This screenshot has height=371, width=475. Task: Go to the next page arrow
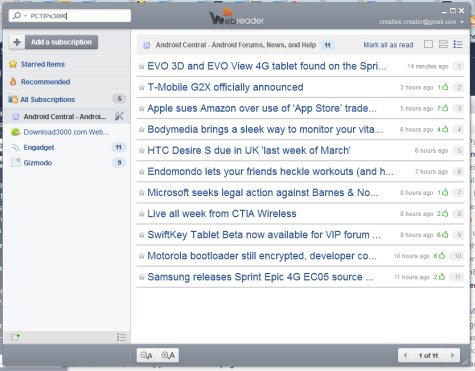[452, 355]
